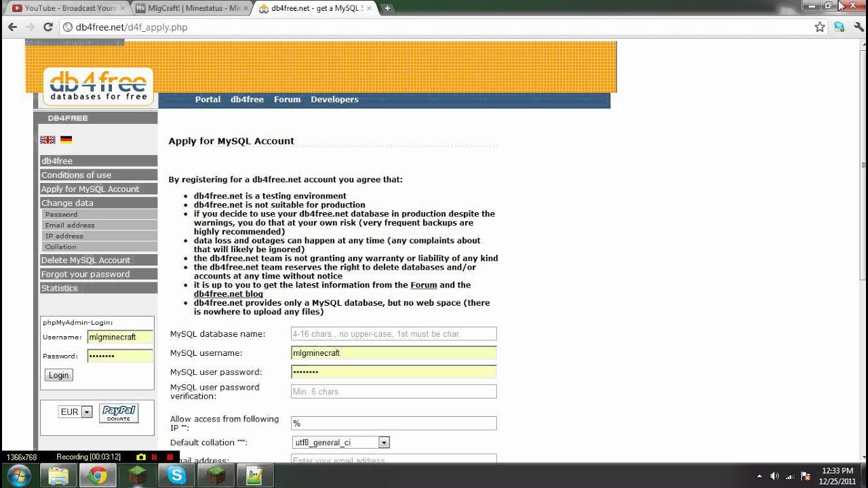Open the Default collation dropdown
This screenshot has height=488, width=868.
(x=340, y=443)
